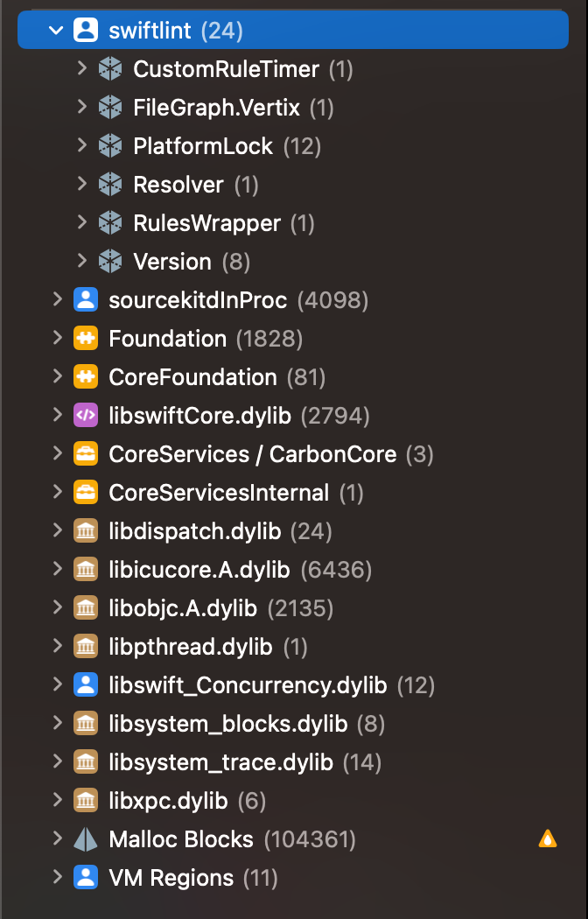Image resolution: width=588 pixels, height=919 pixels.
Task: Click the PlatformLock cube icon
Action: pyautogui.click(x=110, y=146)
